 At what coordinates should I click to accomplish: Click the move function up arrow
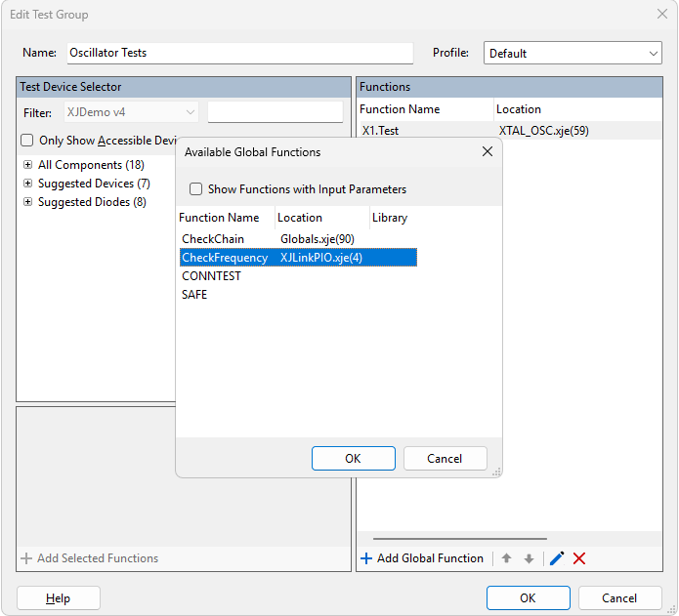tap(506, 558)
